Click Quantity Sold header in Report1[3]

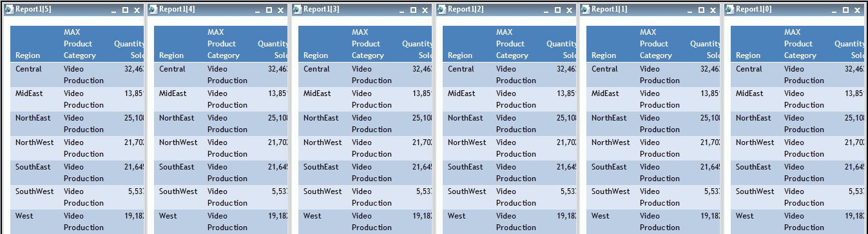pyautogui.click(x=417, y=50)
